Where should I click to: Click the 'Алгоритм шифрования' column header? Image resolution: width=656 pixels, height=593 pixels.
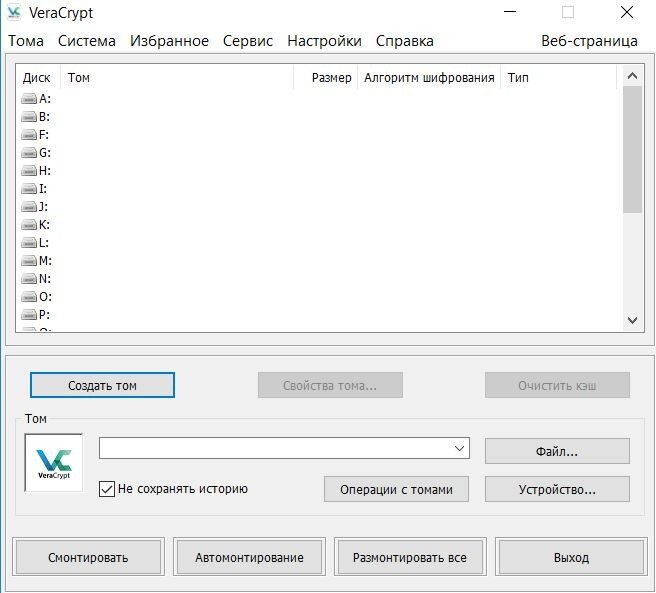[429, 77]
